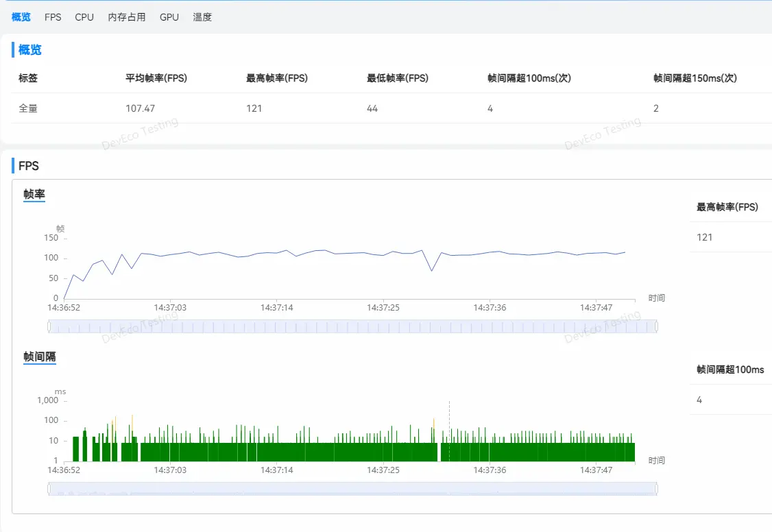Click the 4 value beside 帧间隔 chart
Image resolution: width=772 pixels, height=532 pixels.
(x=699, y=400)
